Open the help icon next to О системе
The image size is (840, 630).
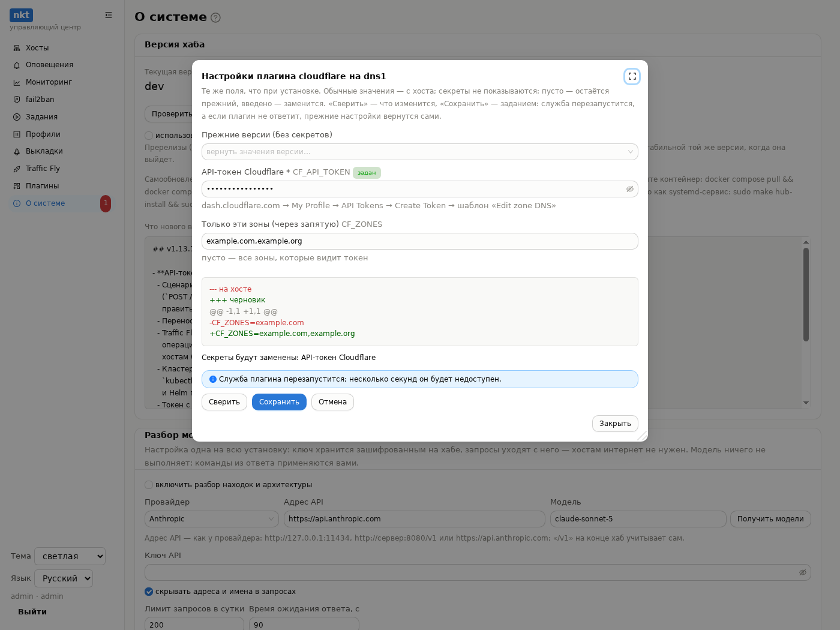216,17
